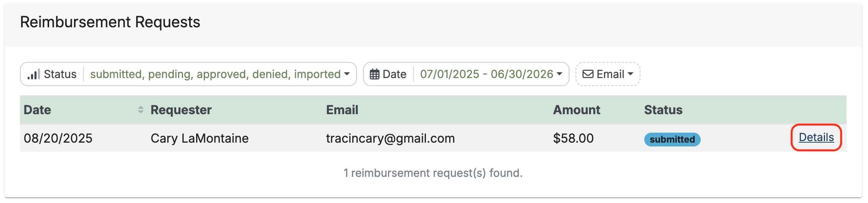Click the status values text in filter
868x203 pixels.
click(215, 74)
